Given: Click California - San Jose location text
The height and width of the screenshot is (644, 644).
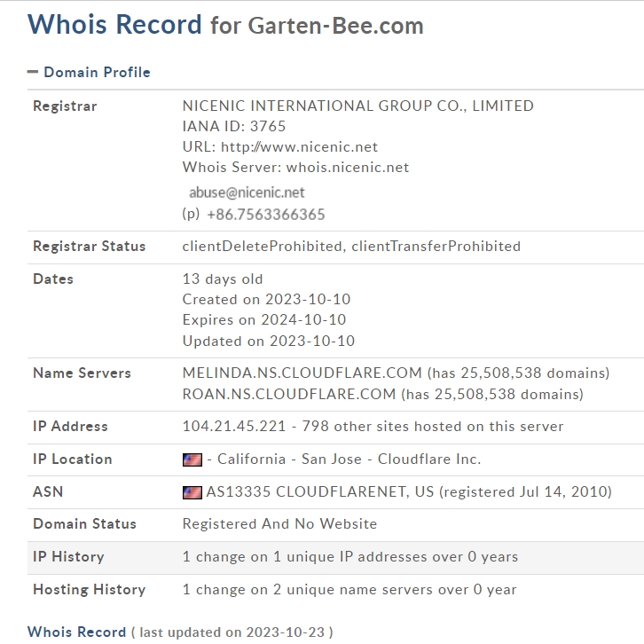Looking at the screenshot, I should pos(289,459).
